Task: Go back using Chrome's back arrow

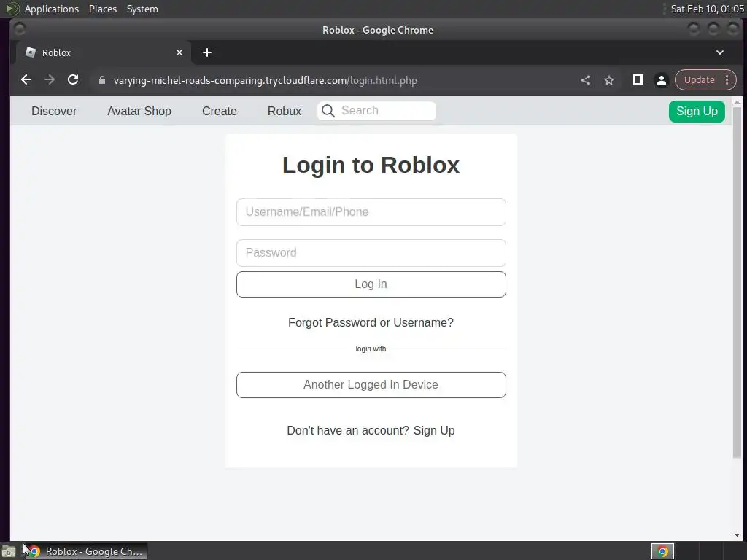Action: pyautogui.click(x=26, y=80)
